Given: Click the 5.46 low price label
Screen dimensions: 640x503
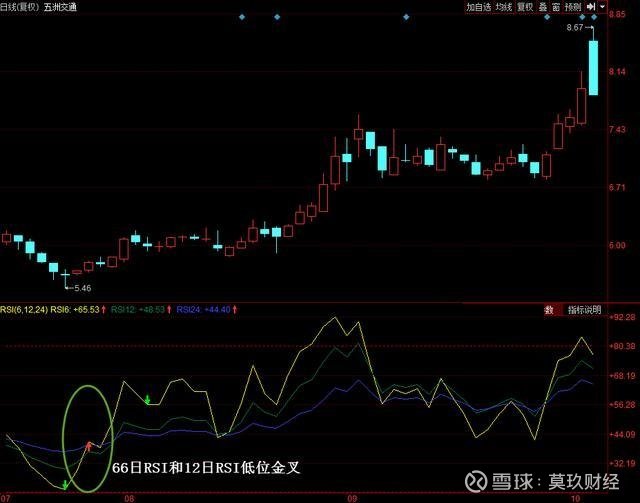Looking at the screenshot, I should (83, 288).
